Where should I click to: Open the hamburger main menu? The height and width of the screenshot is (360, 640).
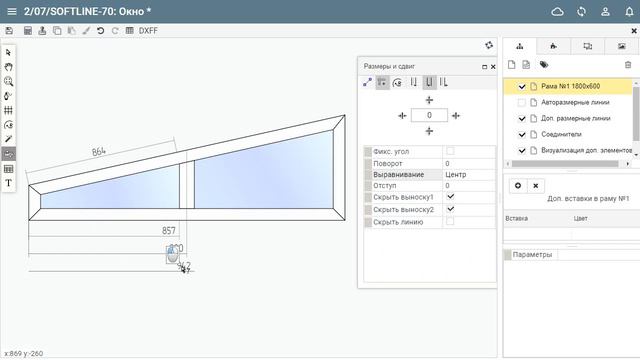coord(12,11)
